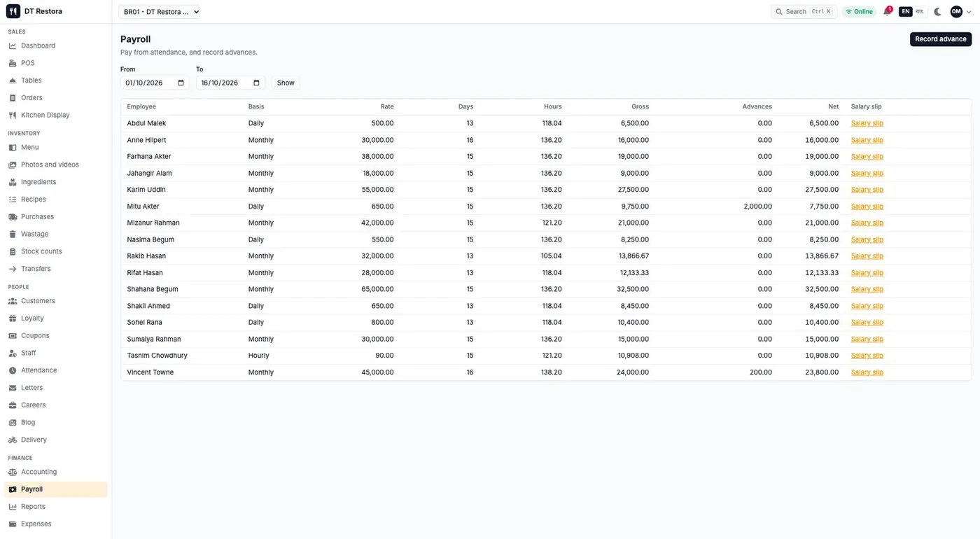Click the Accounting scale icon
The width and height of the screenshot is (980, 539).
[x=13, y=472]
